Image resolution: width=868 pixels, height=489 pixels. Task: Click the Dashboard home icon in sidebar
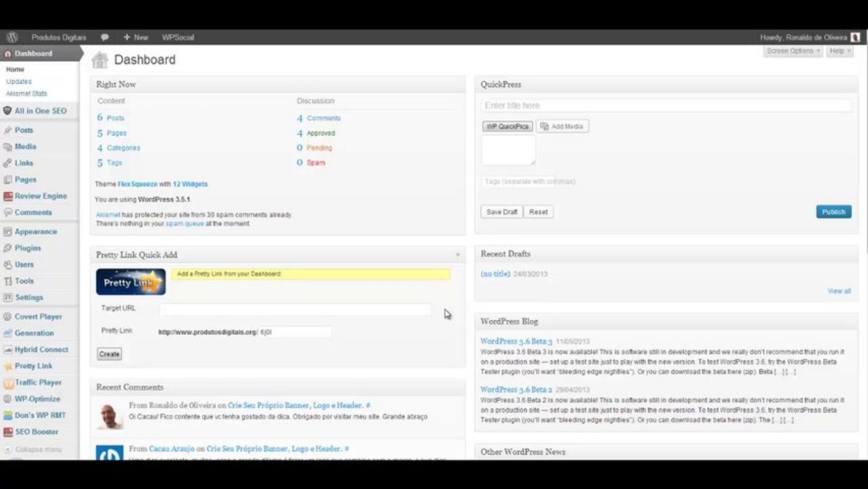7,54
